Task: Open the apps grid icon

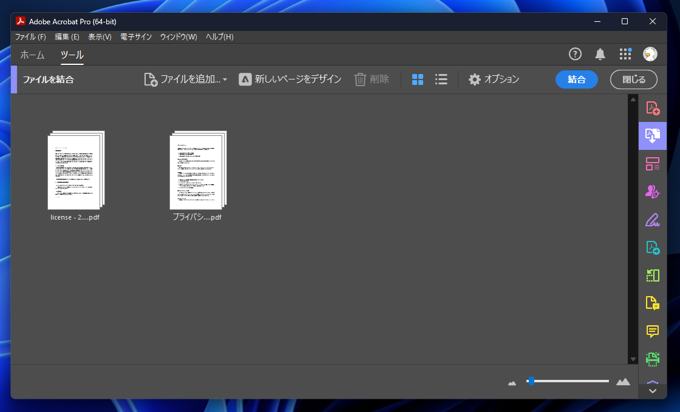Action: tap(625, 54)
